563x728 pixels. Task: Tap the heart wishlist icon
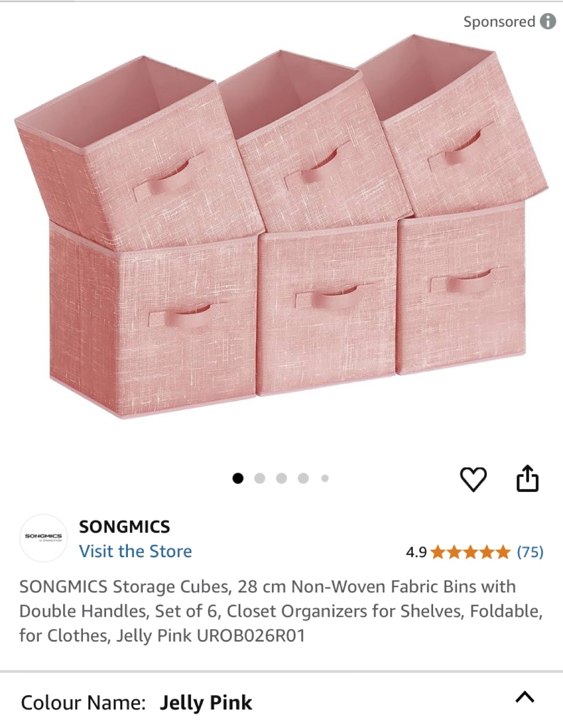pyautogui.click(x=473, y=479)
